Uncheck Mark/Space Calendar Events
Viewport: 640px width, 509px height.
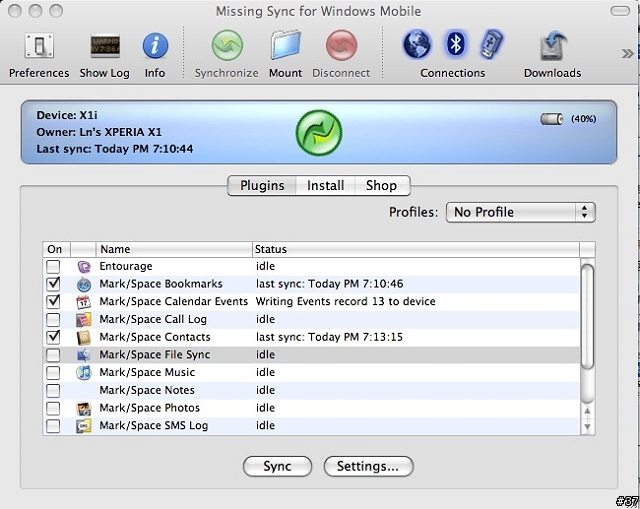(53, 302)
